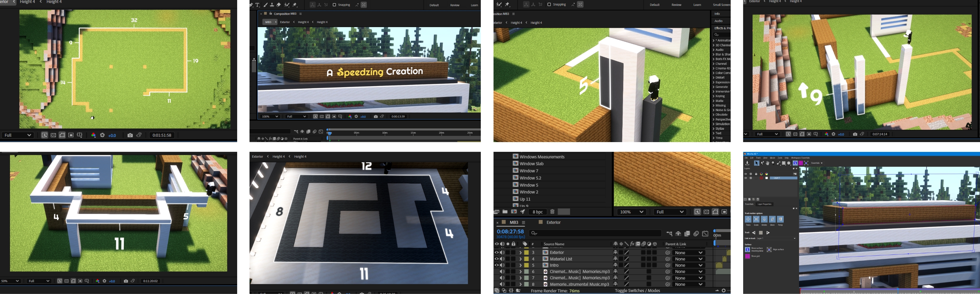
Task: Open Mocha Link to track dropdown
Action: pos(776,238)
